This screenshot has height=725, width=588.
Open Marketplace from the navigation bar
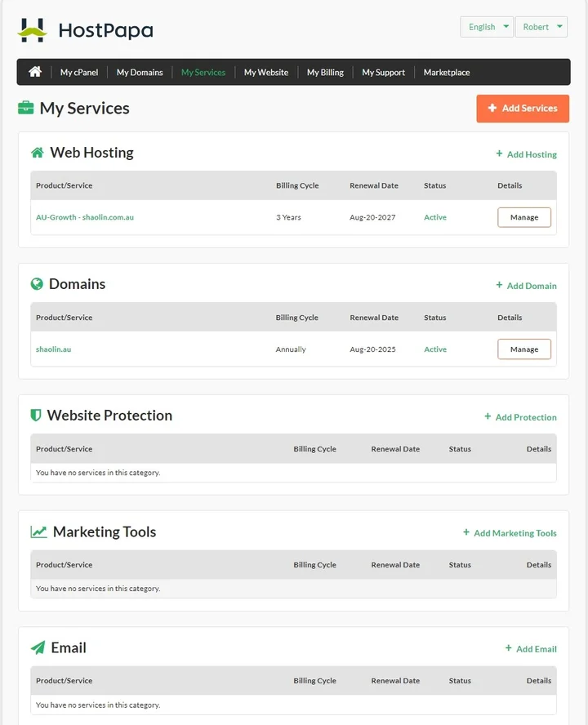(447, 73)
